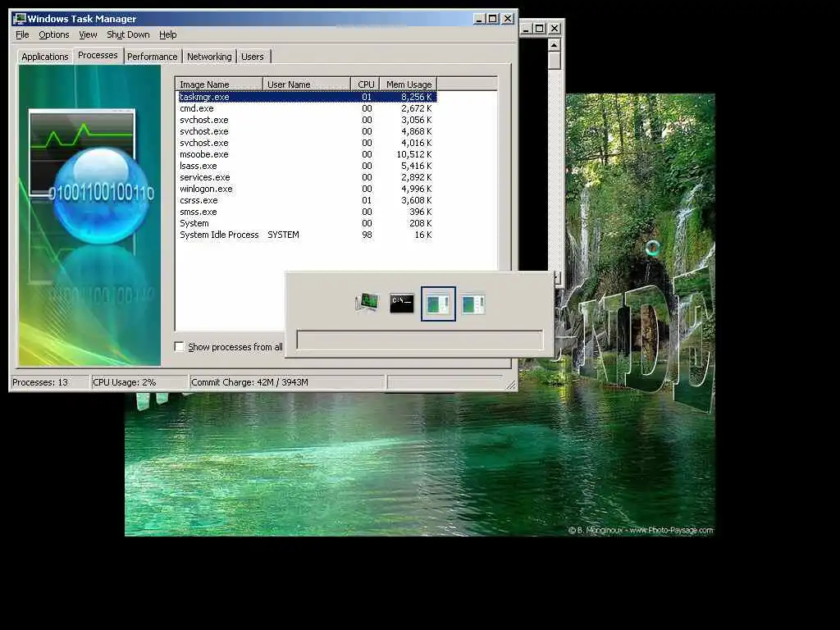The image size is (840, 630).
Task: Click the empty title field in task switcher
Action: point(420,340)
